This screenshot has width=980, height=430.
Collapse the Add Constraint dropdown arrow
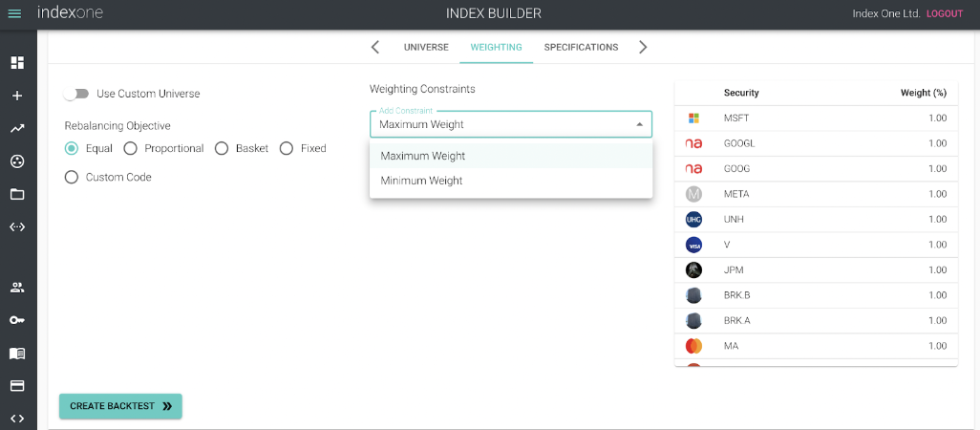639,124
